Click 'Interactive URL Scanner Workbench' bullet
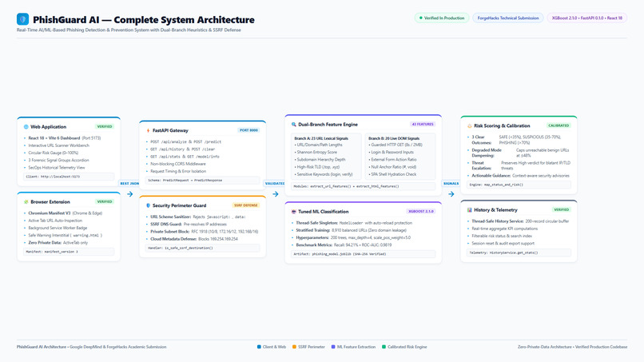644x362 pixels. pyautogui.click(x=59, y=145)
